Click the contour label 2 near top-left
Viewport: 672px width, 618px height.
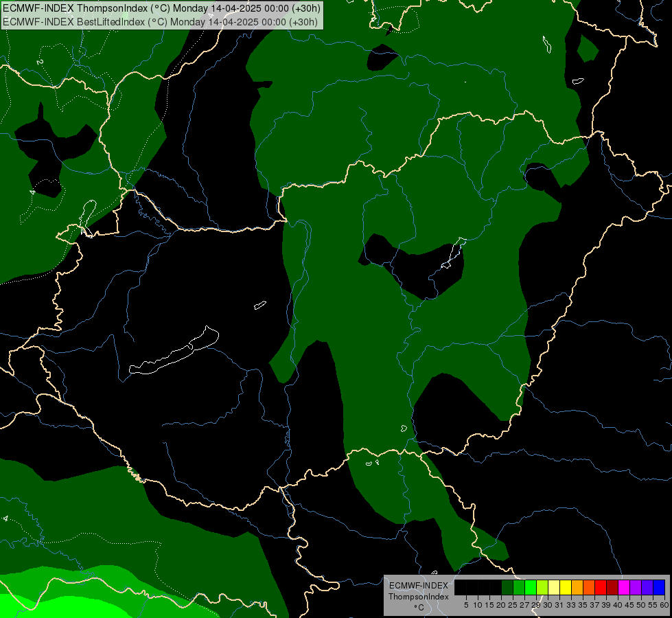click(40, 62)
